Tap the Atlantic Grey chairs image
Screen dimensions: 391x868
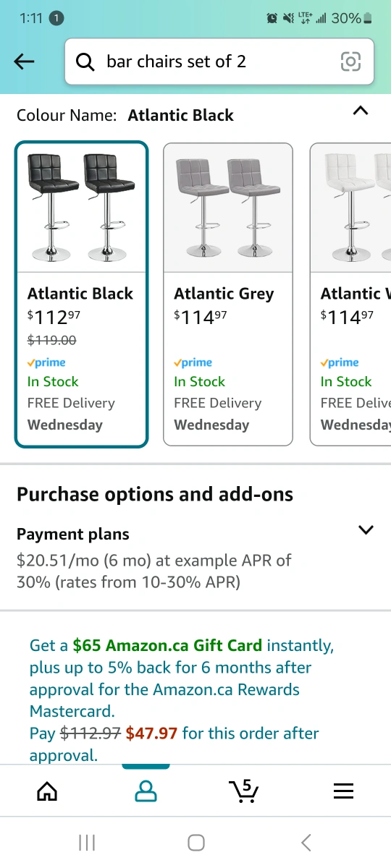[228, 208]
